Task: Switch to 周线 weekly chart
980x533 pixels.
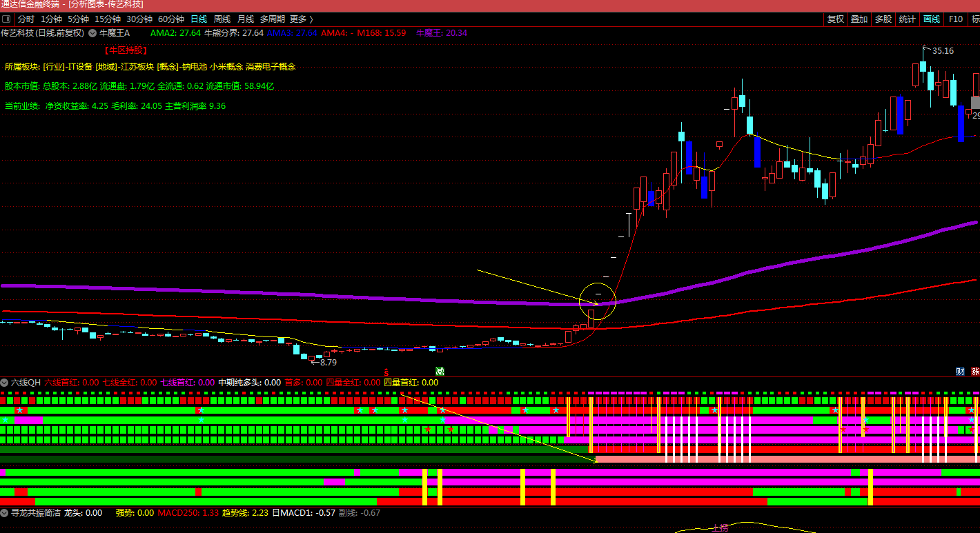Action: click(222, 19)
